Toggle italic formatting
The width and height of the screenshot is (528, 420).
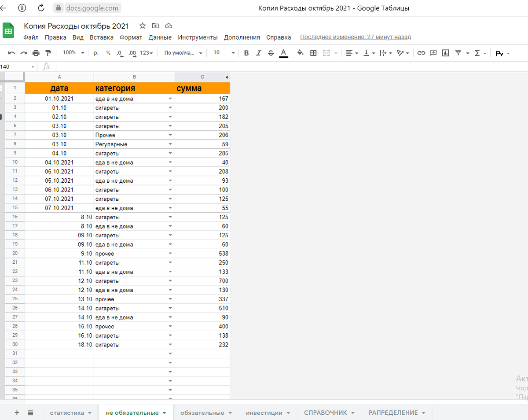(x=259, y=53)
